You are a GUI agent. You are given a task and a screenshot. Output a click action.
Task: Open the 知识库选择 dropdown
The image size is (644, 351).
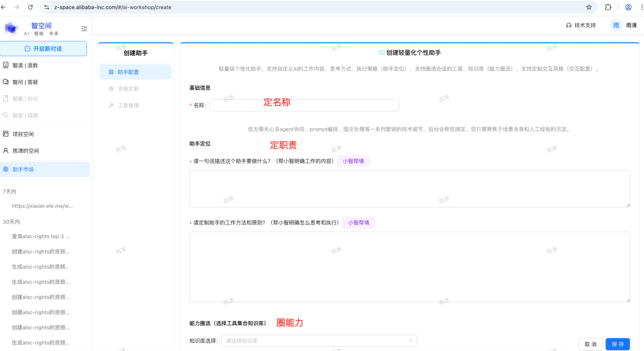click(319, 341)
